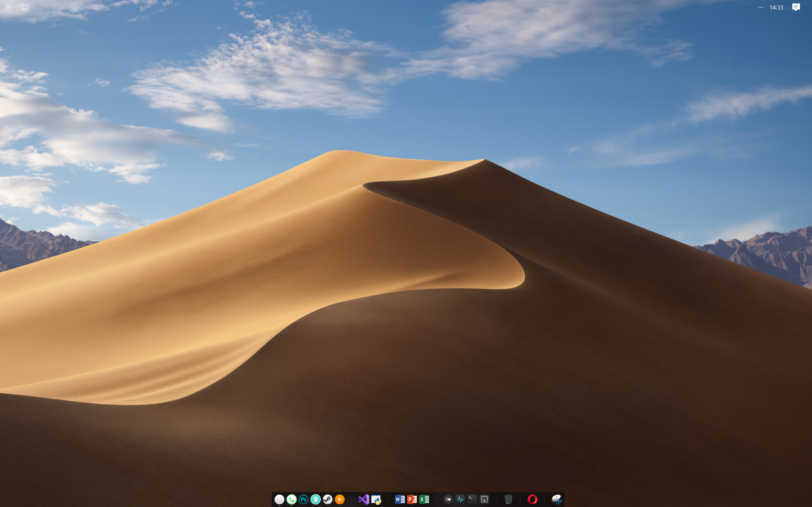Screen dimensions: 812x507
Task: Open the notification center speech bubble icon
Action: tap(796, 7)
